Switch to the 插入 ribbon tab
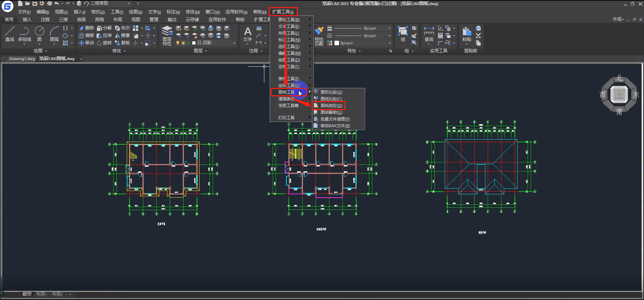 27,19
